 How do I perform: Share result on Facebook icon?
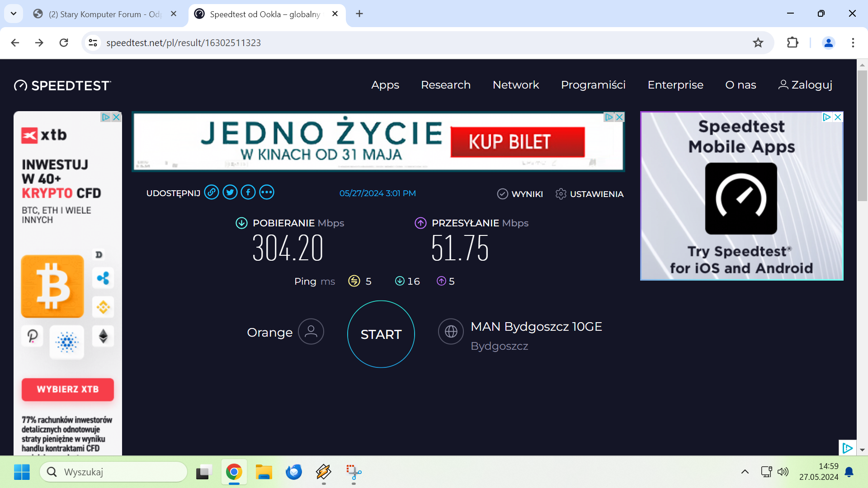point(248,192)
